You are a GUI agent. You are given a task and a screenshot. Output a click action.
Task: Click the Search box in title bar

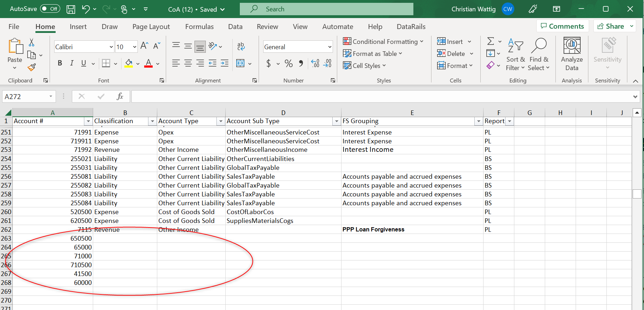(326, 9)
